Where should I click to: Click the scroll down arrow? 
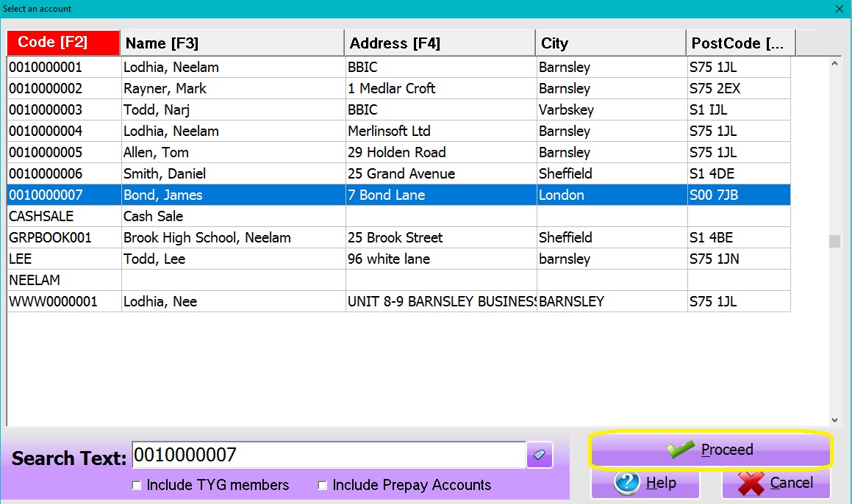click(x=834, y=420)
